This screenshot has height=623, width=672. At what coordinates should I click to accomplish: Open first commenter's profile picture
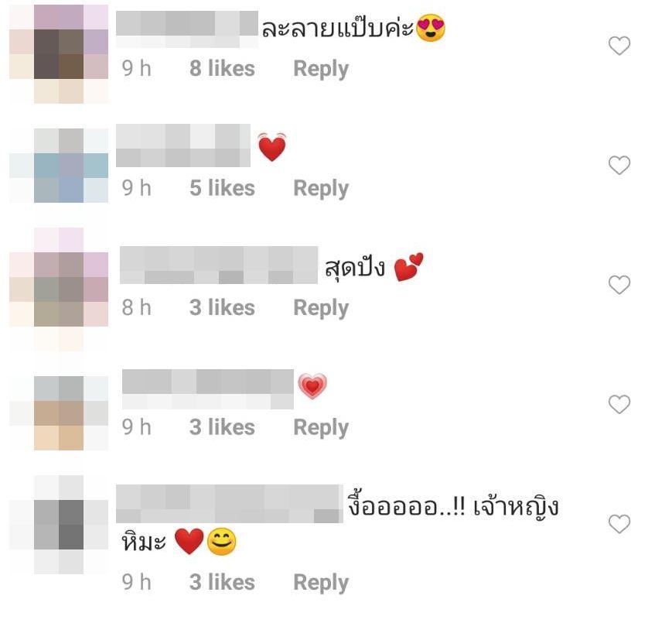coord(59,54)
